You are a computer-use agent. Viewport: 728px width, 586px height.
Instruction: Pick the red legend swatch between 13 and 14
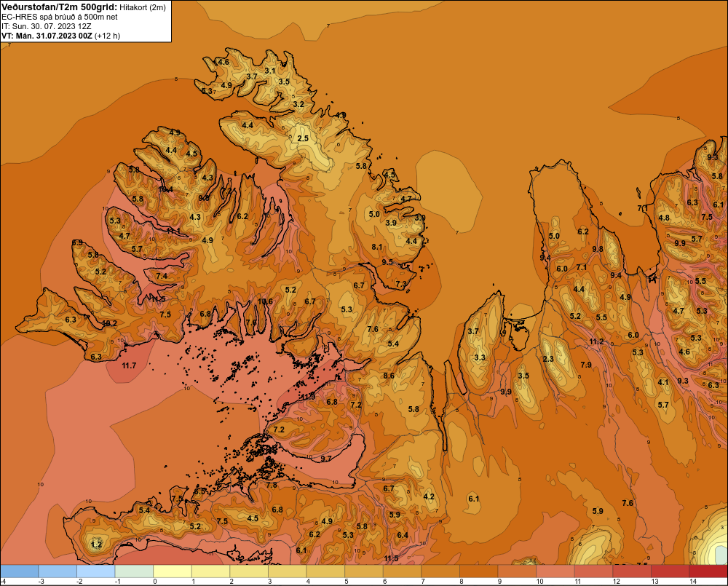pyautogui.click(x=670, y=571)
